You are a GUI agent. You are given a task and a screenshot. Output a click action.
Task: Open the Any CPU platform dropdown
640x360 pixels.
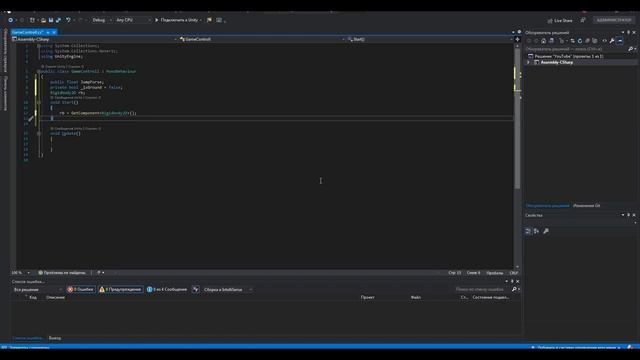133,20
